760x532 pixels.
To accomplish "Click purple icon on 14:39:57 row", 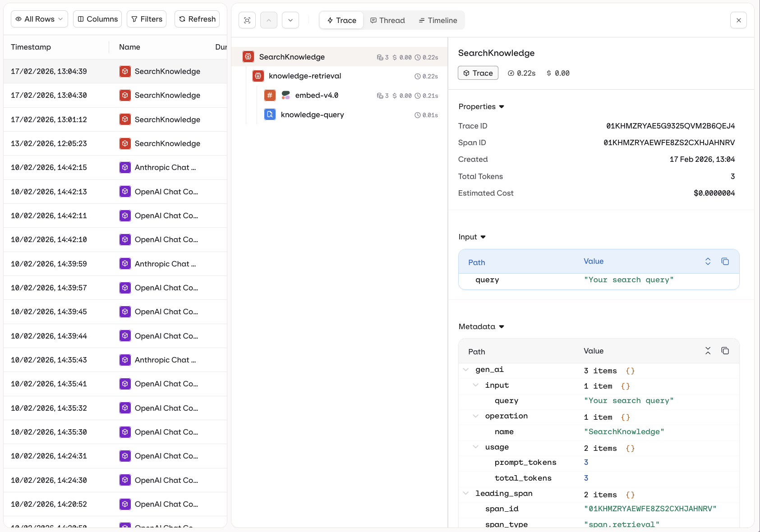I will (x=125, y=288).
